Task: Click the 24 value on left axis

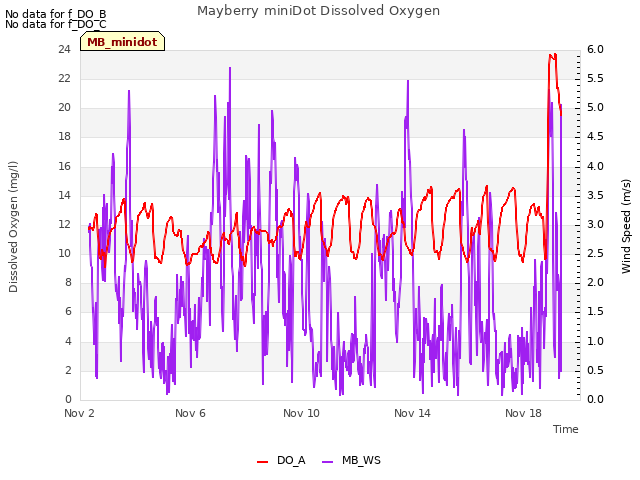Action: click(x=64, y=49)
